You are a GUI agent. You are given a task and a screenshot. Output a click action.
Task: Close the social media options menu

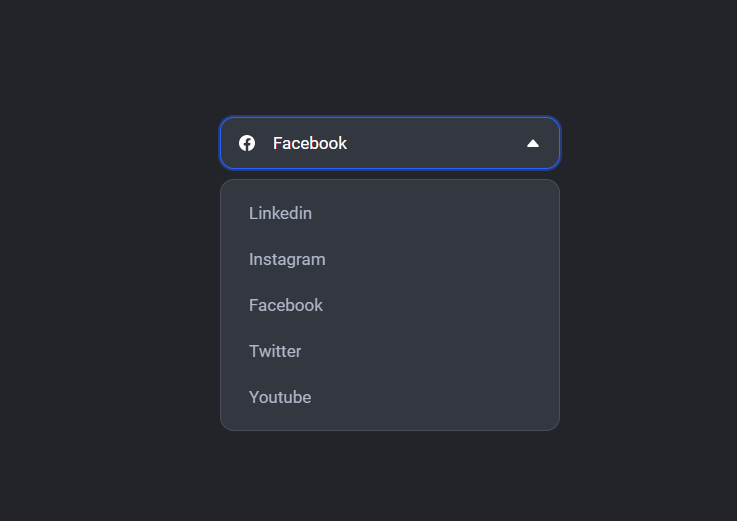(533, 143)
